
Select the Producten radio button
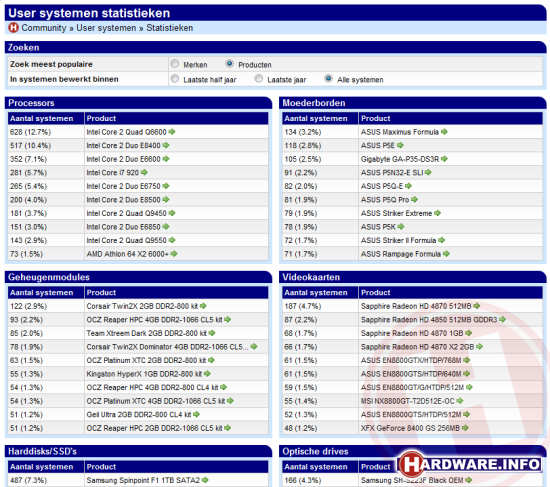click(x=229, y=64)
